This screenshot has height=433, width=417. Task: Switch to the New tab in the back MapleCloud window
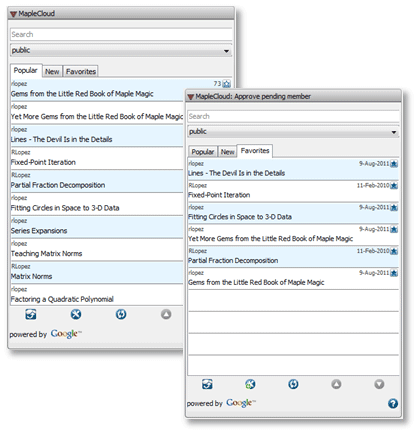click(x=52, y=72)
